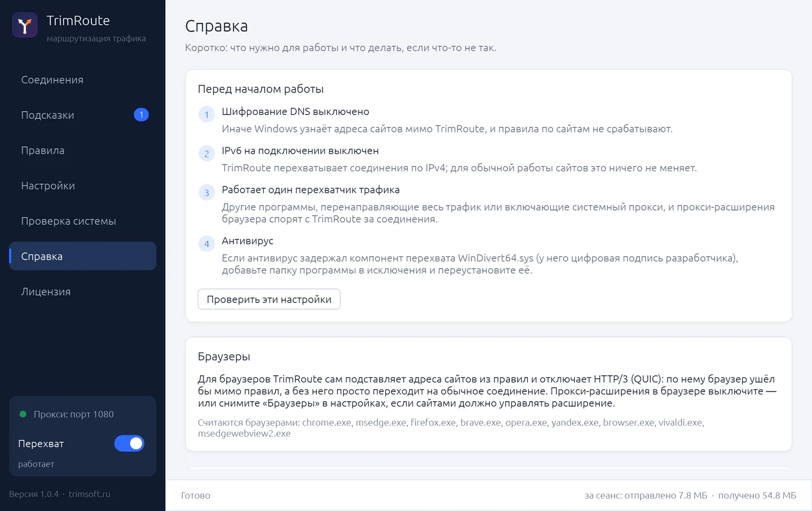Click the работает status under Перехват

coord(36,464)
